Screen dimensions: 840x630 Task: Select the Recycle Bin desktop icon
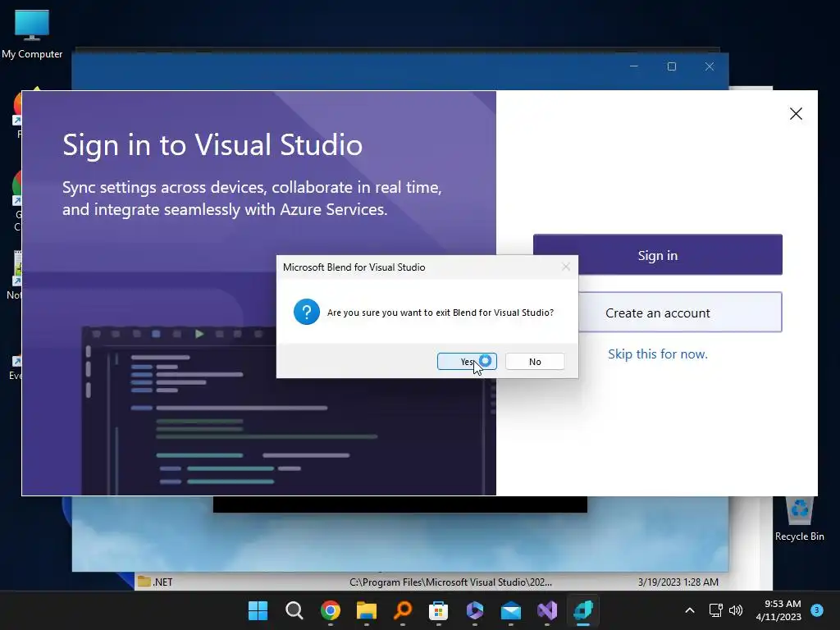(799, 519)
